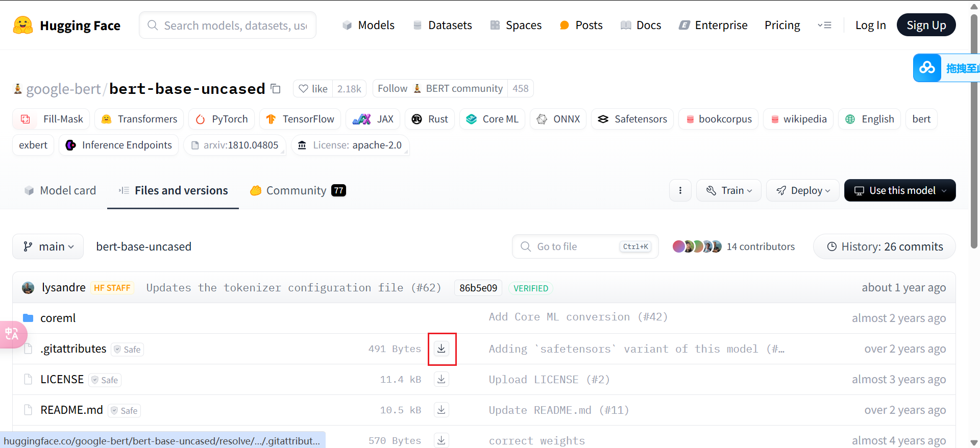Download the 570 Bytes file
Screen dimensions: 980x448
pos(442,440)
